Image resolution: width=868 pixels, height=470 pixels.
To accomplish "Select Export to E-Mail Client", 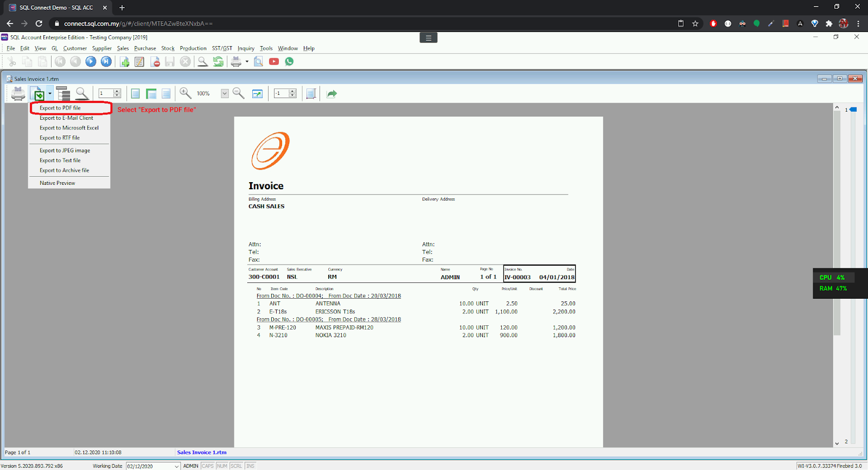I will [x=66, y=118].
